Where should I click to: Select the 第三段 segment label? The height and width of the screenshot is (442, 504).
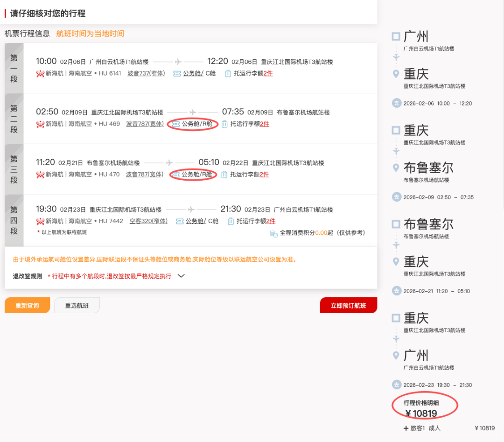(13, 169)
